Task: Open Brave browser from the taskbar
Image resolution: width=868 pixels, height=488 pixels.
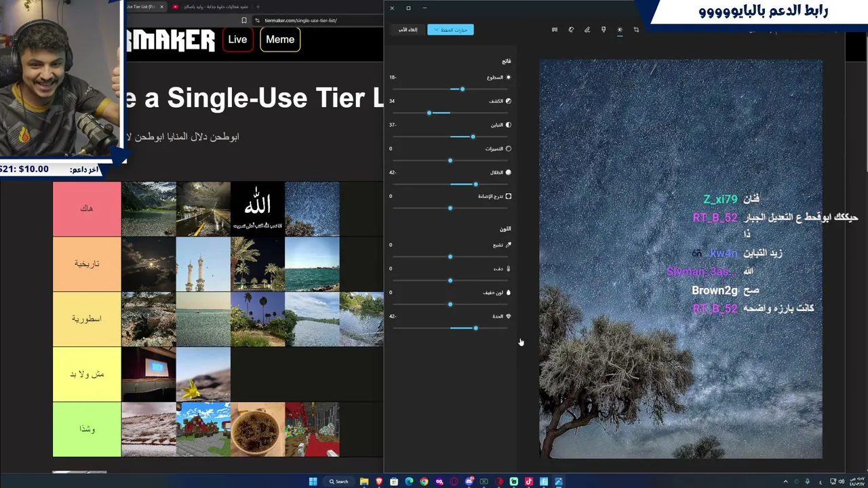Action: (379, 482)
